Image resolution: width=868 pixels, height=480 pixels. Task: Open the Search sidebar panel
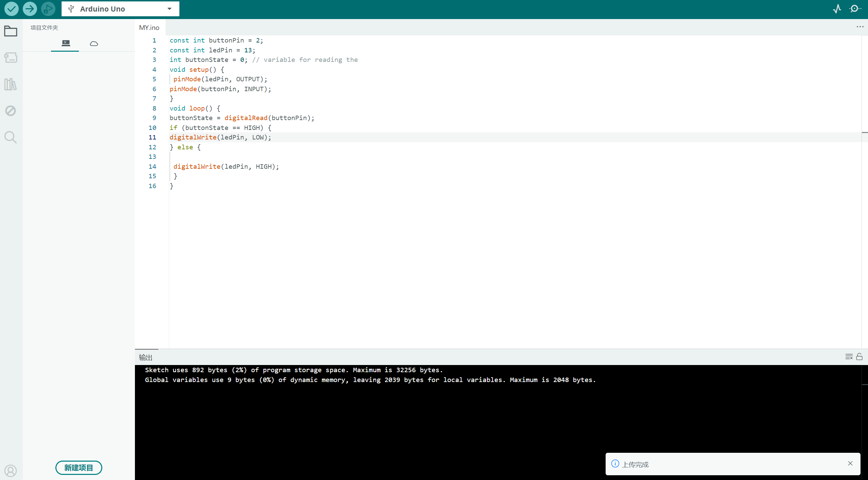[x=11, y=137]
